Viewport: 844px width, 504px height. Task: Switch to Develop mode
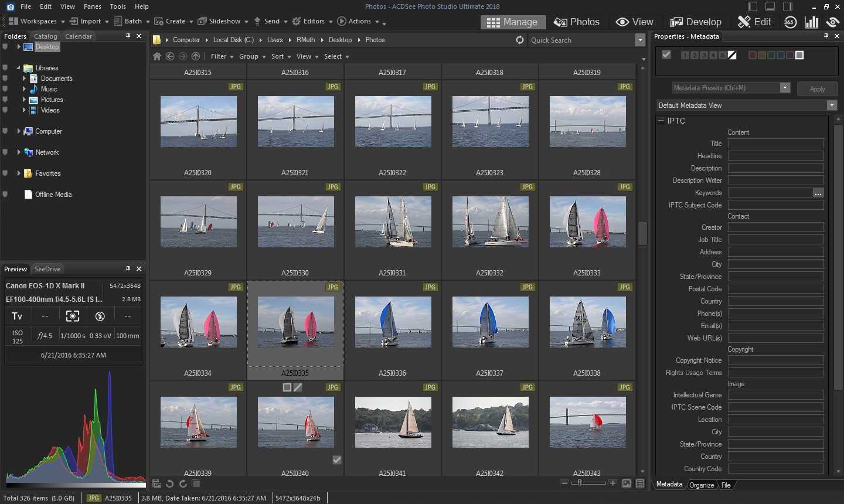point(695,22)
